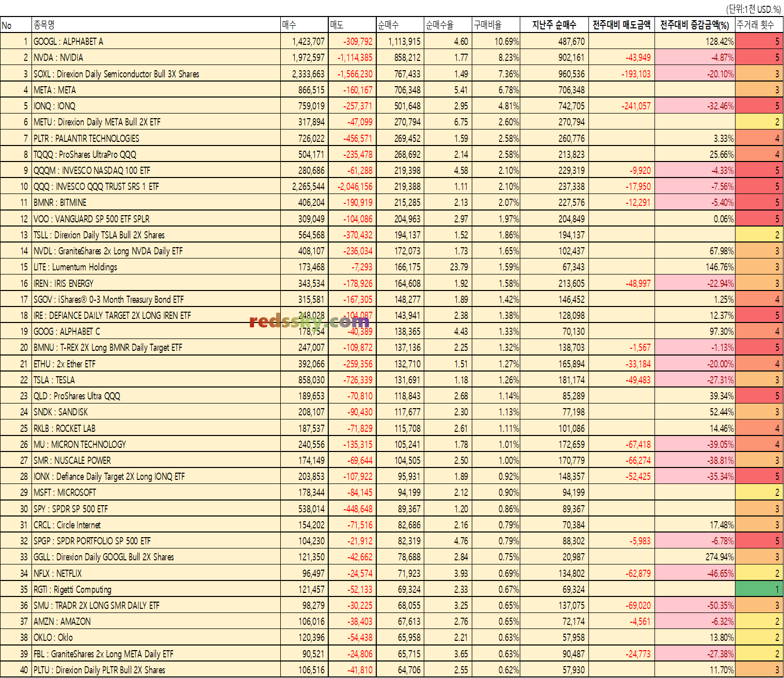Click the 순매수율 column header
The width and height of the screenshot is (784, 678).
pyautogui.click(x=448, y=25)
